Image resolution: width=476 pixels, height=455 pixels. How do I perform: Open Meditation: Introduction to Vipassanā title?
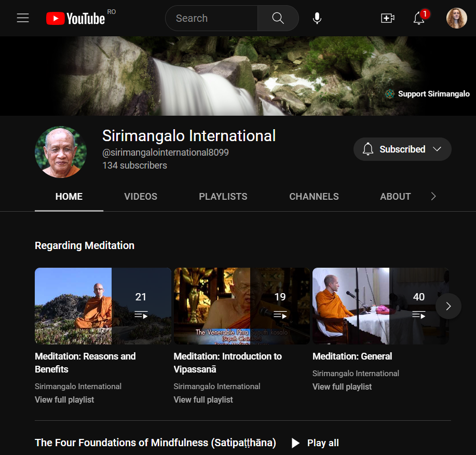(228, 363)
